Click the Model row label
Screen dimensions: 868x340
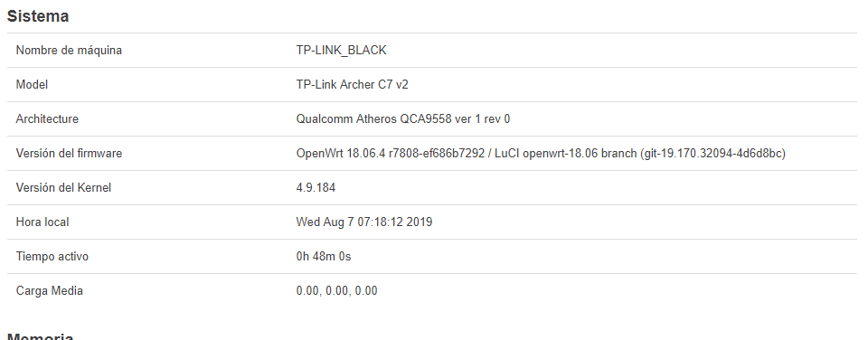[x=32, y=85]
